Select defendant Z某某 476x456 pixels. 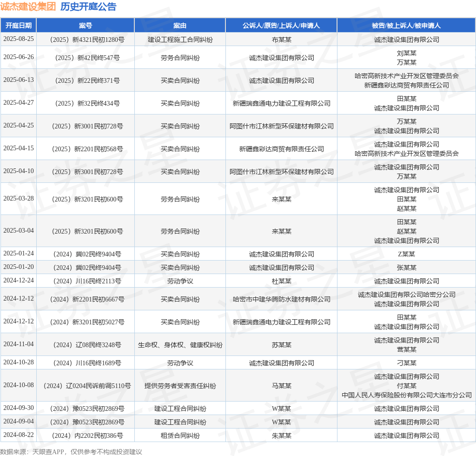click(406, 254)
